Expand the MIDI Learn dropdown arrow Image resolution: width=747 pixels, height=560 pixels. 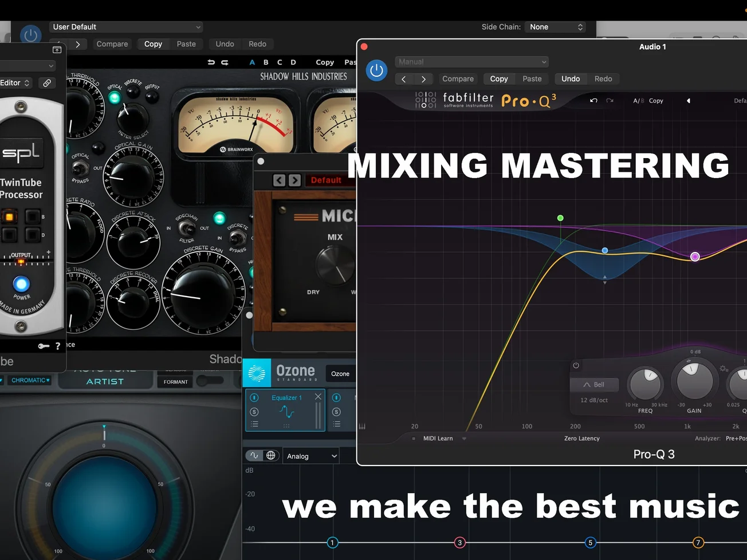pos(464,439)
